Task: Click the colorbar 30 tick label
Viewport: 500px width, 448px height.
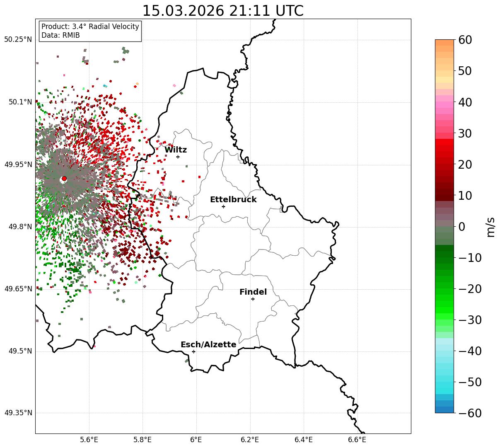Action: (x=464, y=133)
